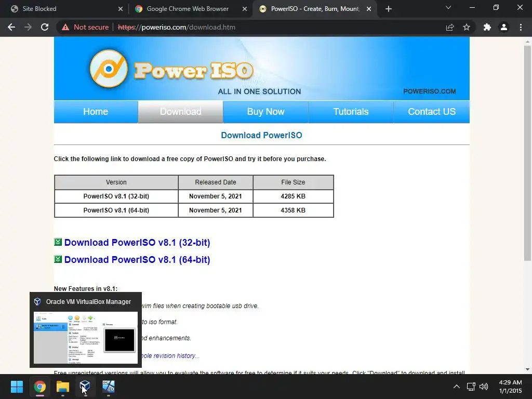This screenshot has height=399, width=532.
Task: Open the Buy Now navigation menu
Action: [x=265, y=112]
